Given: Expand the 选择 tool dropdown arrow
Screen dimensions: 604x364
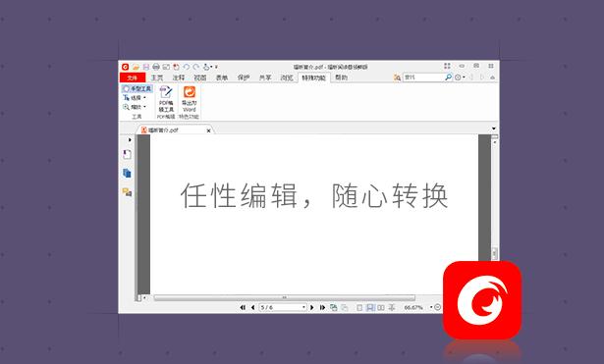Looking at the screenshot, I should click(144, 98).
